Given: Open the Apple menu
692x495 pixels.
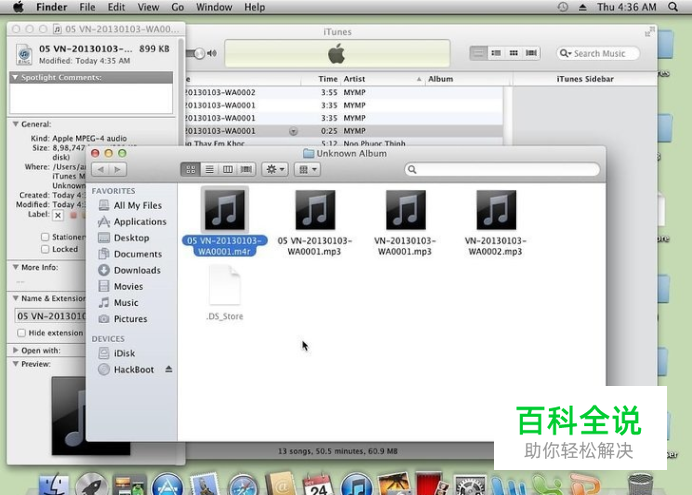Looking at the screenshot, I should [x=19, y=7].
